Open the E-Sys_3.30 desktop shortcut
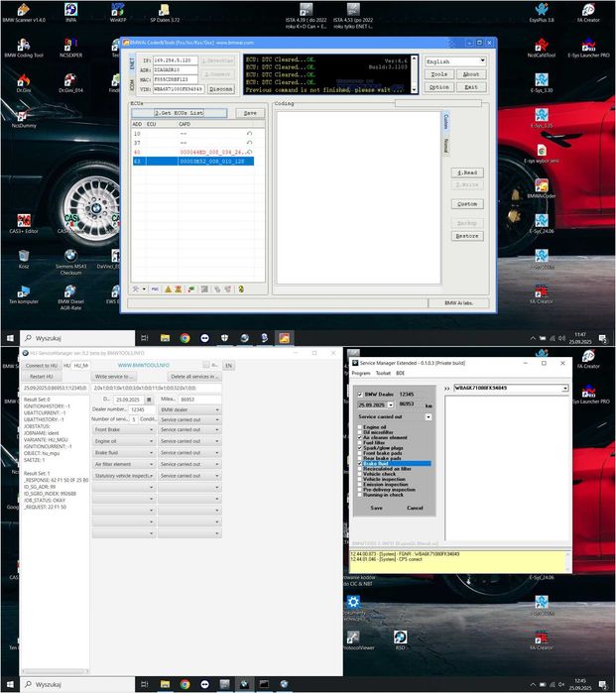616x693 pixels. point(542,82)
